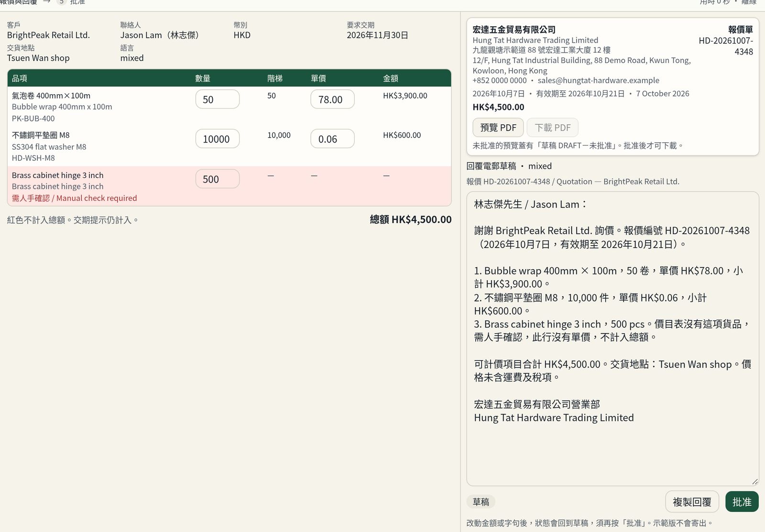Edit the bubble wrap unit price 78.00
The width and height of the screenshot is (765, 532).
coord(332,99)
